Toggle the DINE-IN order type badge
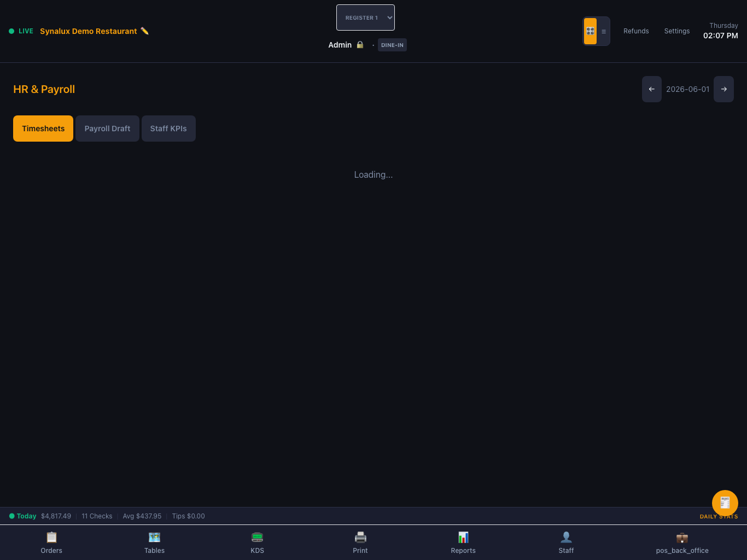The image size is (747, 560). pyautogui.click(x=392, y=45)
